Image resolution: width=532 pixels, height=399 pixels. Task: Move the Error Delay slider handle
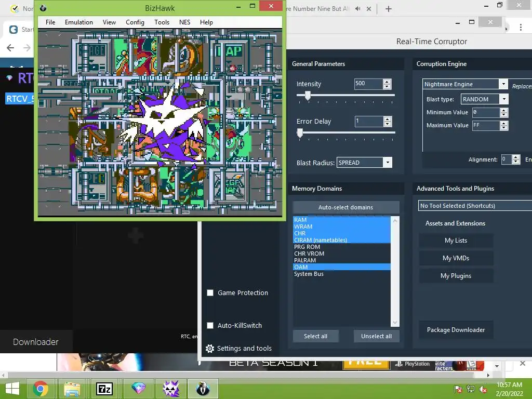point(300,133)
